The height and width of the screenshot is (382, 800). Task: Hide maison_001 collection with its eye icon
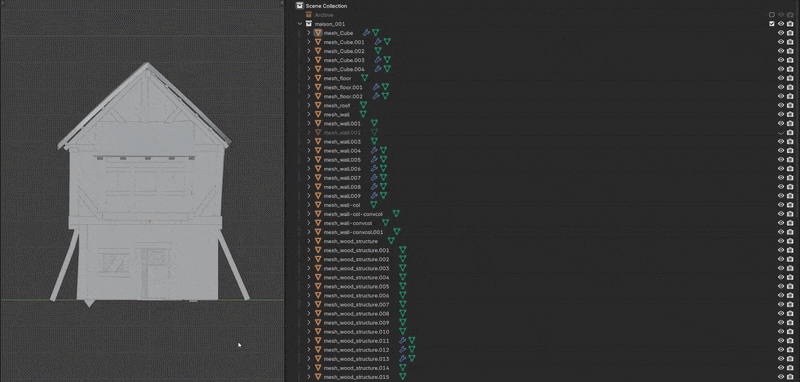pos(781,24)
